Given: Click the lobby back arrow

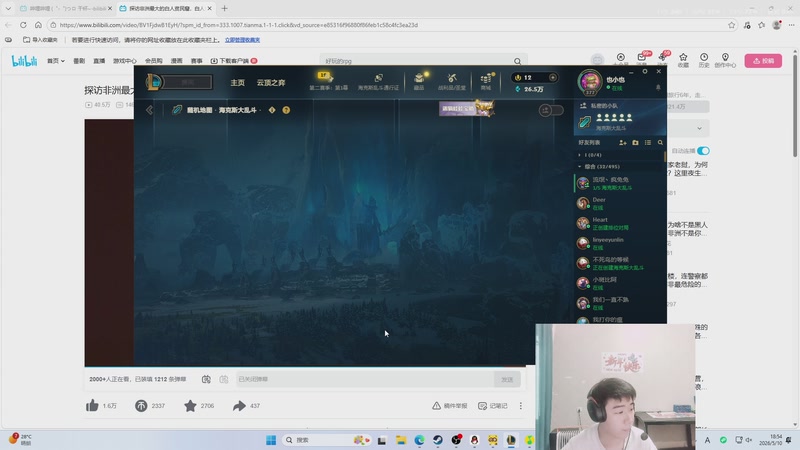Looking at the screenshot, I should pyautogui.click(x=149, y=110).
